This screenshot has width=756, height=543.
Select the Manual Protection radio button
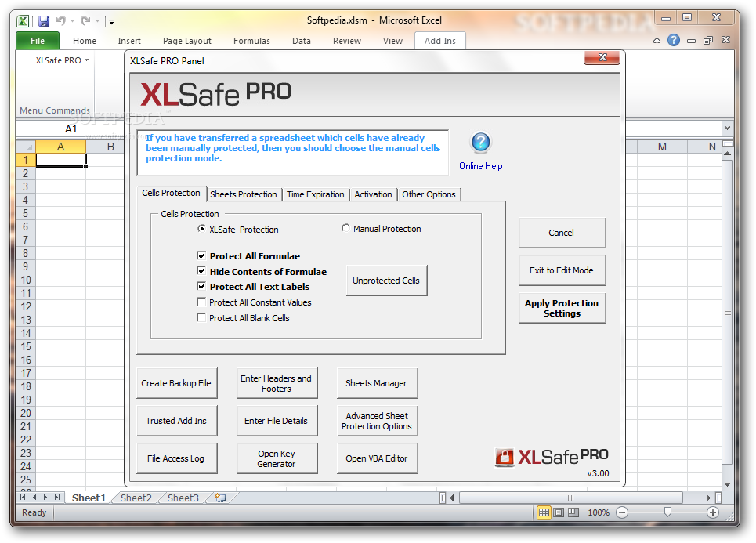(345, 227)
